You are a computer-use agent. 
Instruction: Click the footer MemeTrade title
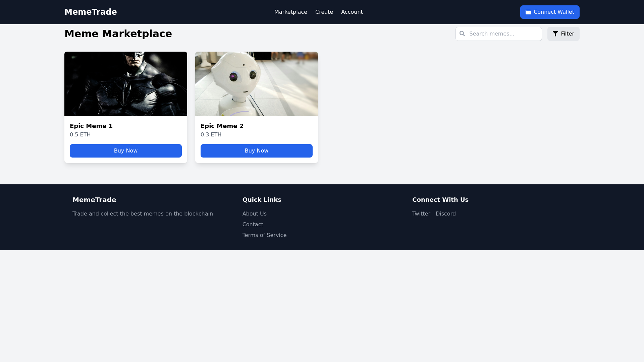coord(94,200)
